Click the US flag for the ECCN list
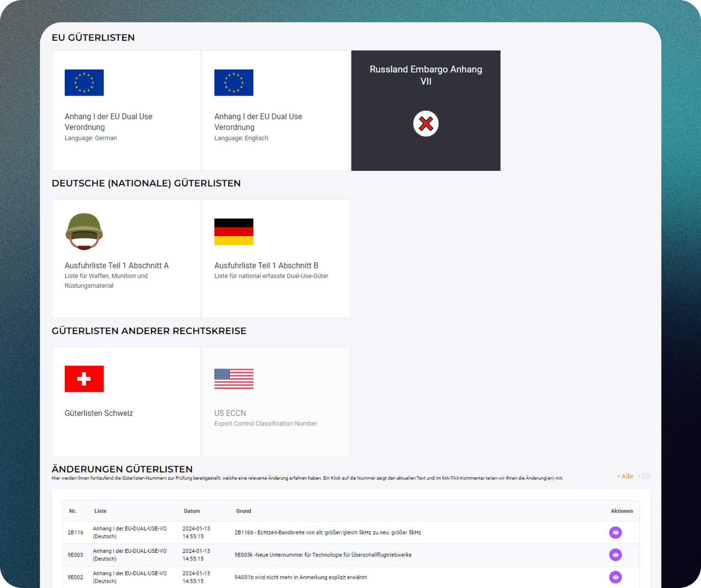Image resolution: width=701 pixels, height=588 pixels. (234, 379)
